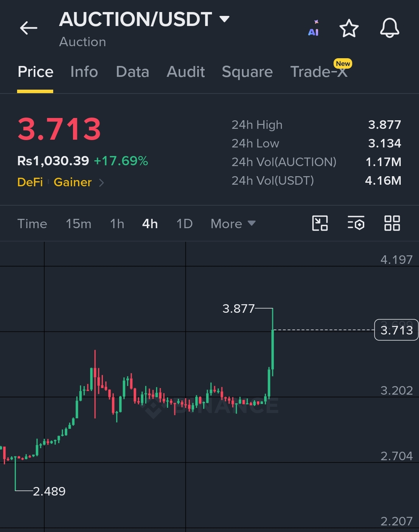Expand chart to fullscreen landscape icon

click(x=320, y=223)
